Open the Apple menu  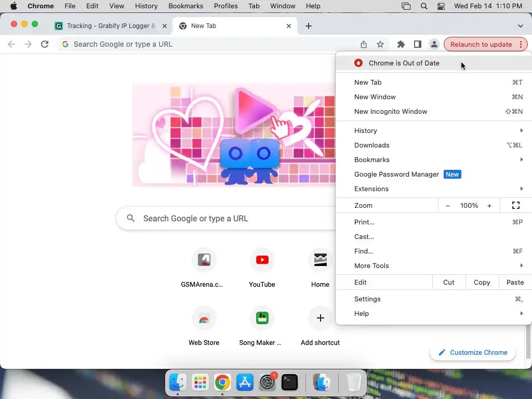tap(14, 6)
